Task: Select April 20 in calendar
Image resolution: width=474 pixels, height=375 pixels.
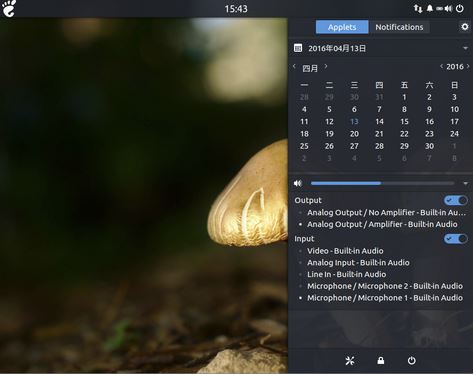Action: (354, 134)
